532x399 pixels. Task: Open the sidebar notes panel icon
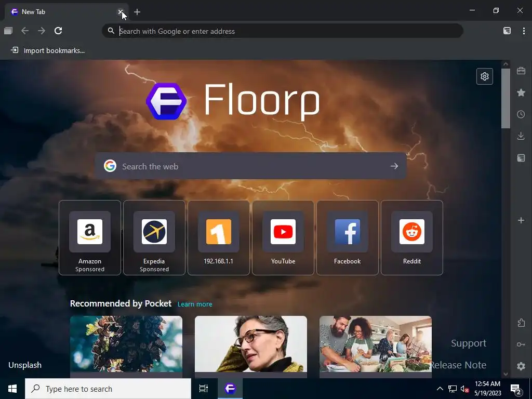click(x=521, y=158)
